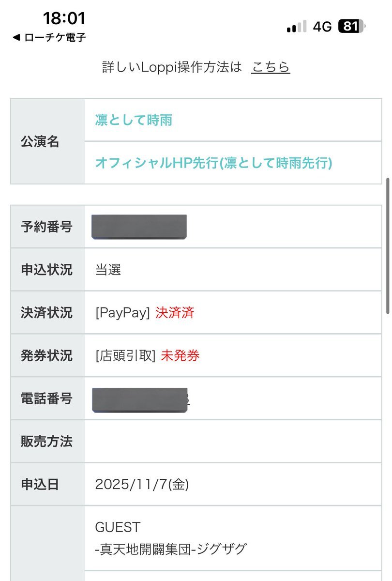Tap the red 未発券 ticketing status
The height and width of the screenshot is (581, 392).
click(x=180, y=356)
